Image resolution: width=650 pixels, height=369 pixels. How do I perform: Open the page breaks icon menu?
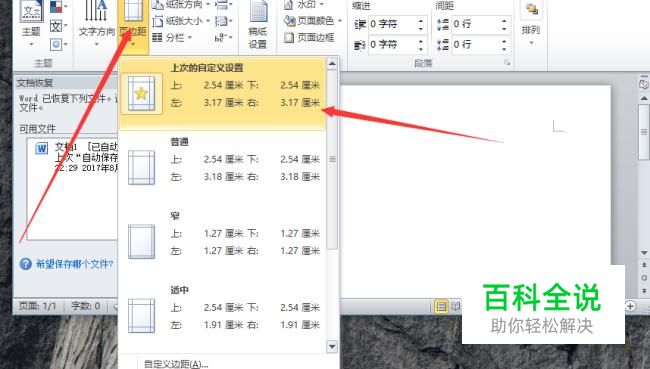224,5
